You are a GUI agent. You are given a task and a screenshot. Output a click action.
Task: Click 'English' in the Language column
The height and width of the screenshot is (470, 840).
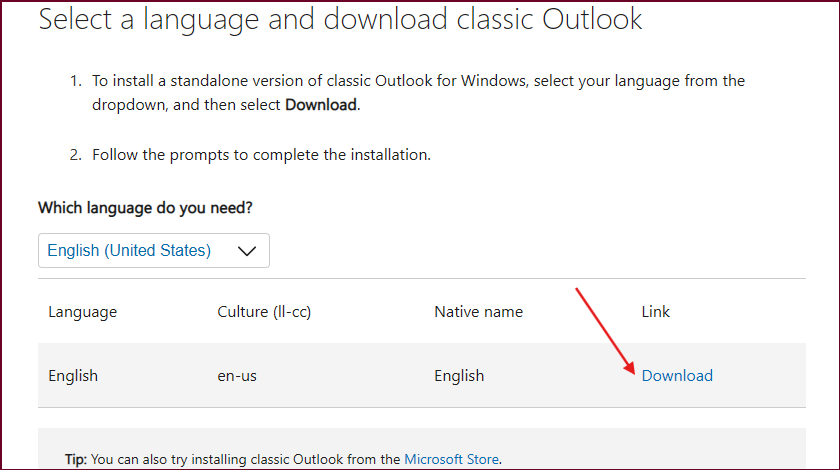[x=73, y=376]
